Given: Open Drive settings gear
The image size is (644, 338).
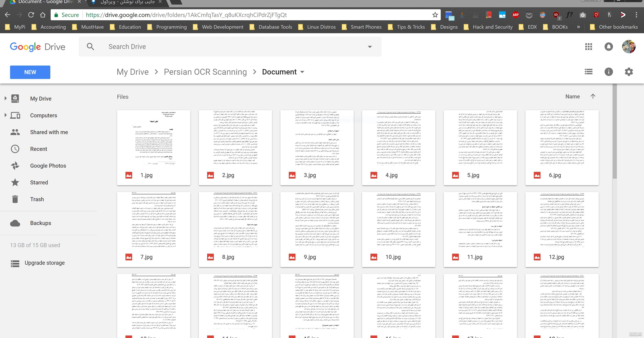Looking at the screenshot, I should [629, 72].
